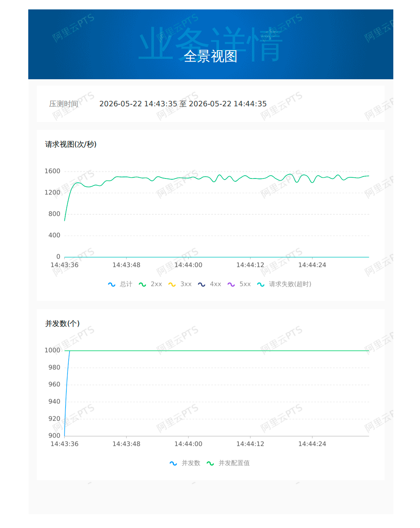
Task: Click the 960 y-axis label in concurrency chart
Action: (x=54, y=384)
